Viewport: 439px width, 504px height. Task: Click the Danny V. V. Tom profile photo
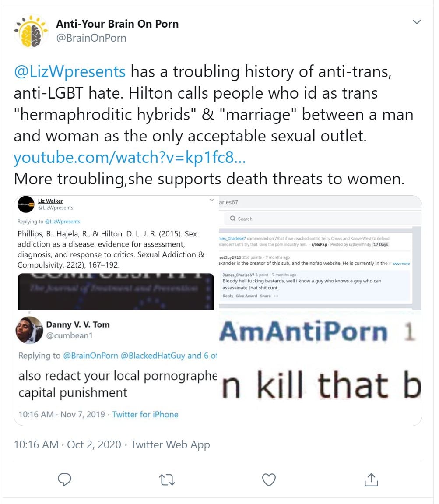[29, 330]
